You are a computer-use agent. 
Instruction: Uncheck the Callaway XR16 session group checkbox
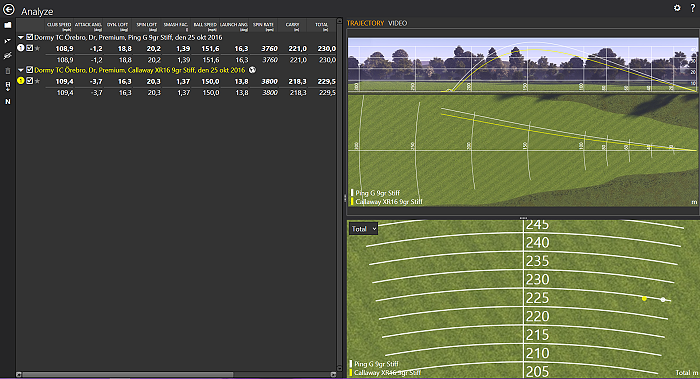tap(29, 70)
